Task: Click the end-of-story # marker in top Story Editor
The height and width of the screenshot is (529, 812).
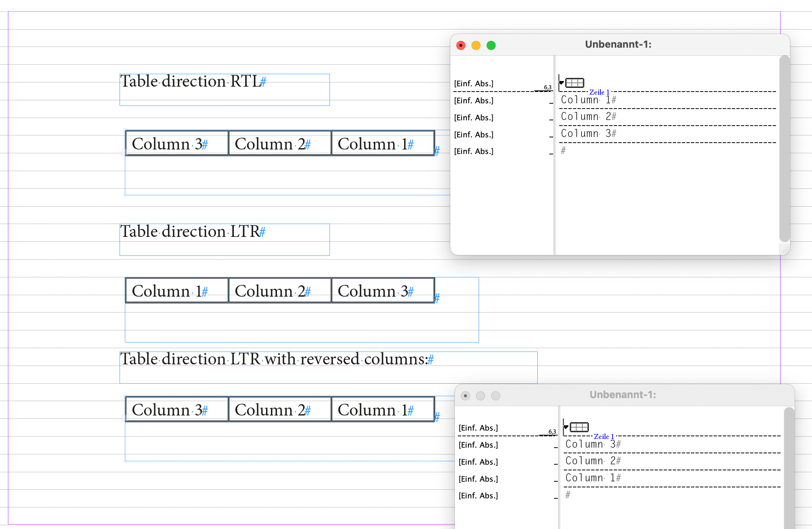Action: click(563, 151)
